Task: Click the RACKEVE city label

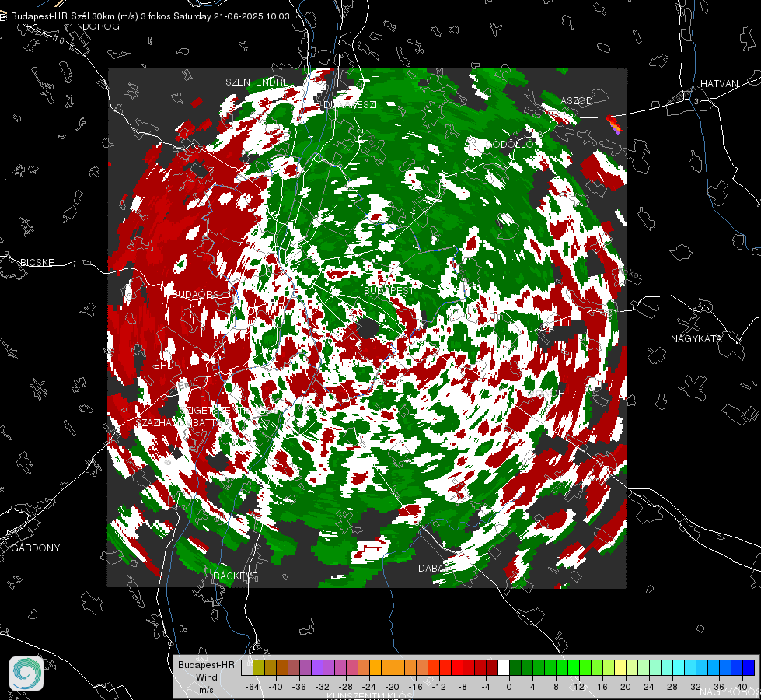Action: (x=236, y=576)
